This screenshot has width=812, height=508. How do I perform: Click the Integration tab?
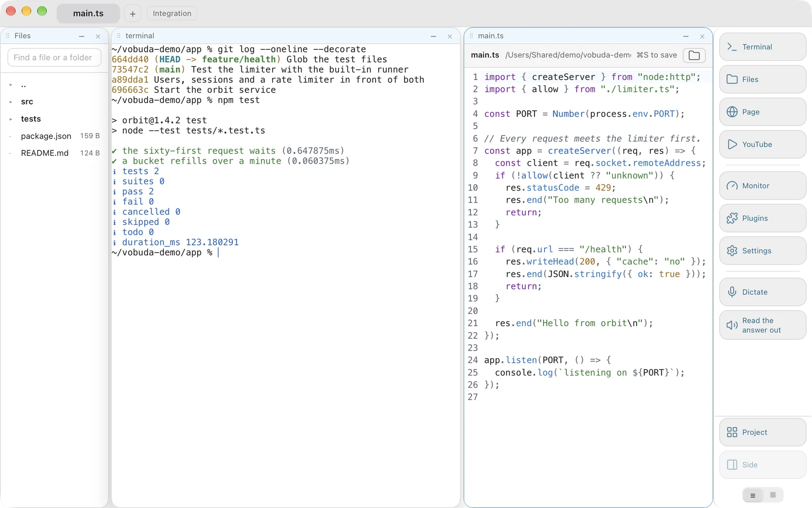click(x=172, y=13)
